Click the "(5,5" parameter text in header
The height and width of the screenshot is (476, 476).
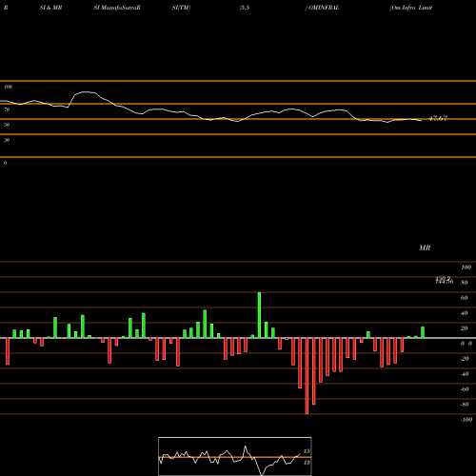245,8
